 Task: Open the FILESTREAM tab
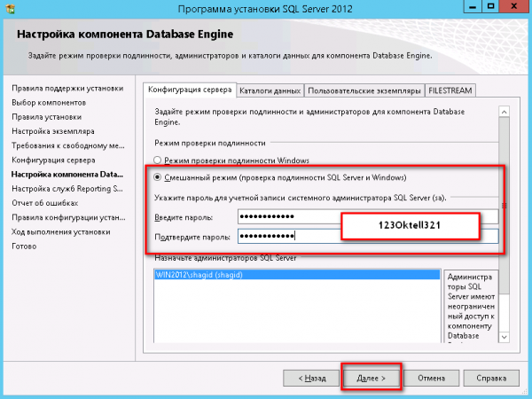tap(450, 90)
